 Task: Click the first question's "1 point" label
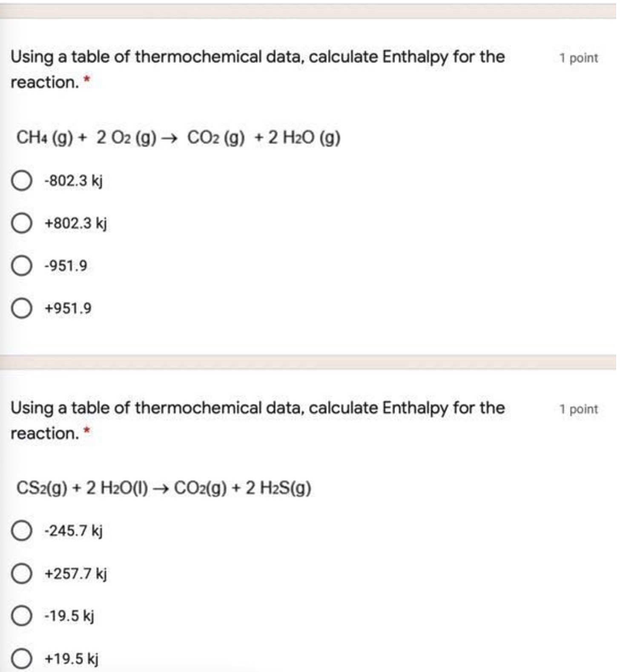[x=578, y=58]
